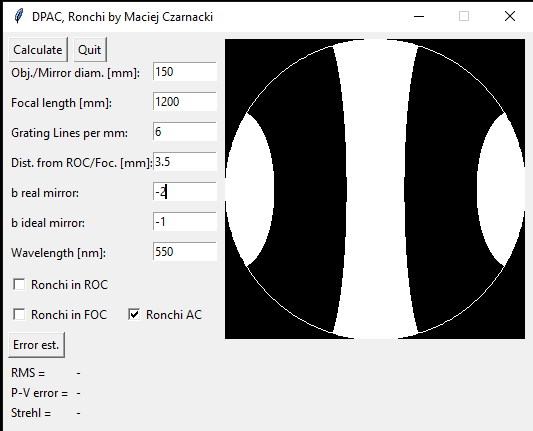
Task: Select the Wavelength input field
Action: pos(185,252)
